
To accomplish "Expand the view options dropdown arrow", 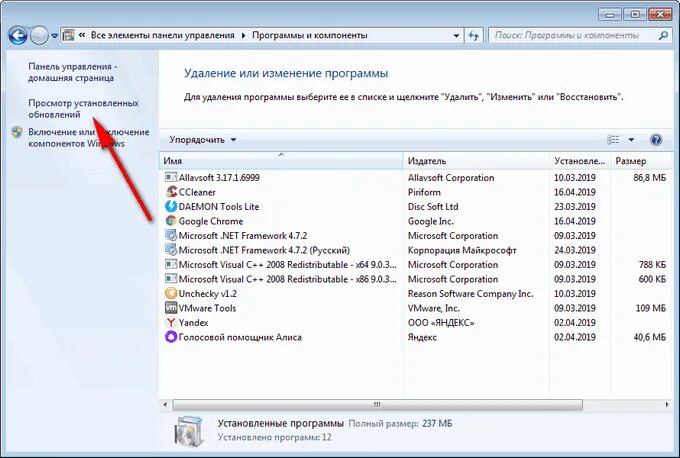I will click(631, 140).
